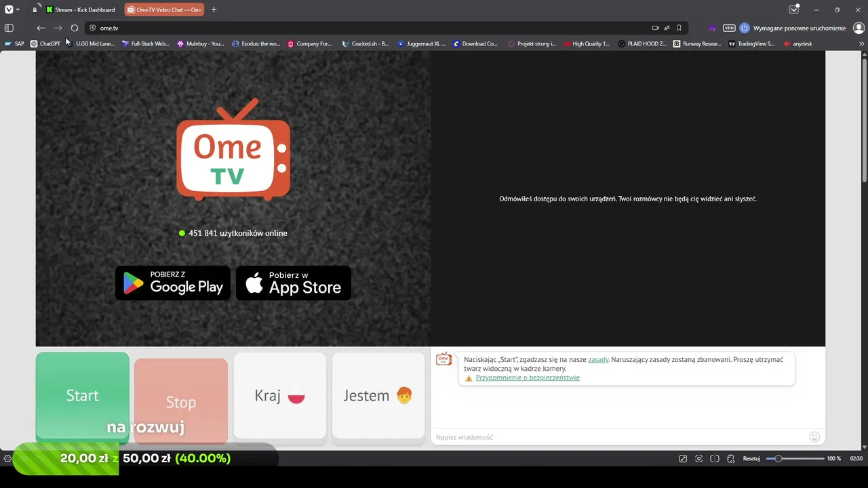This screenshot has height=488, width=868.
Task: Open the Google Play download badge
Action: click(x=173, y=283)
